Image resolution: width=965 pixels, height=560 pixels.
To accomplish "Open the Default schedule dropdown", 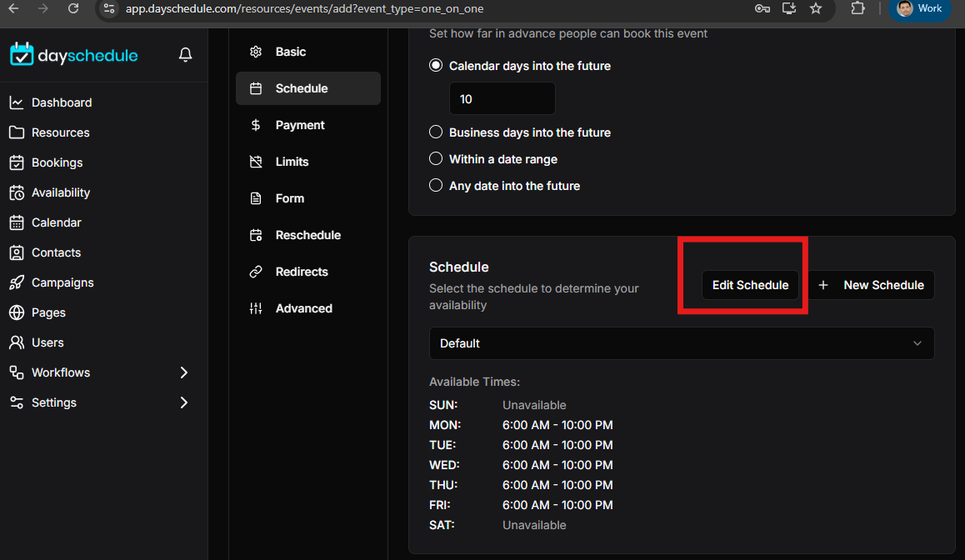I will point(682,343).
